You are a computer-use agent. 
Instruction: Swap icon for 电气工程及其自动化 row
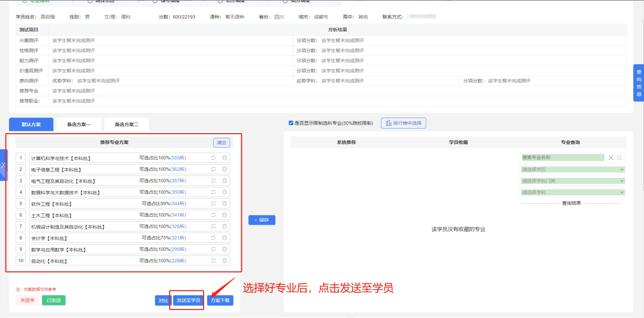tap(213, 181)
